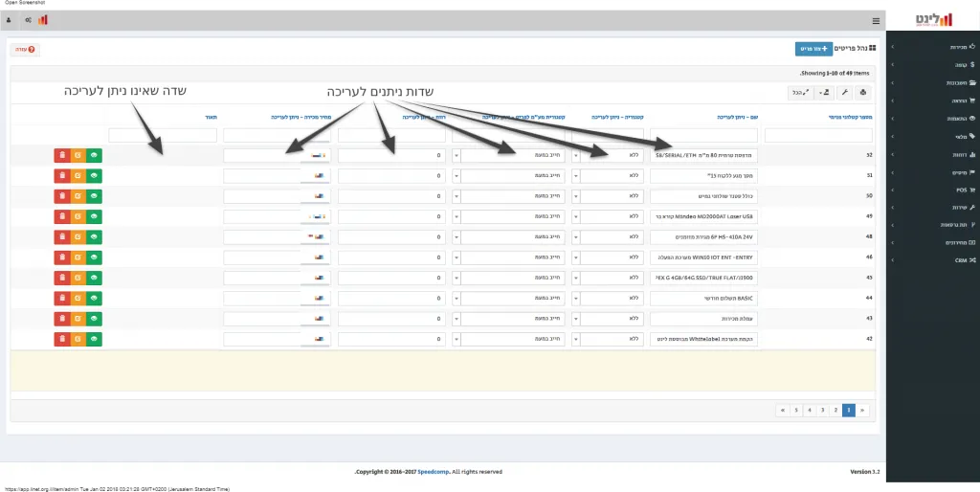Screen dimensions: 980x492
Task: Open sidebar section with shopping cart icon
Action: (x=933, y=100)
